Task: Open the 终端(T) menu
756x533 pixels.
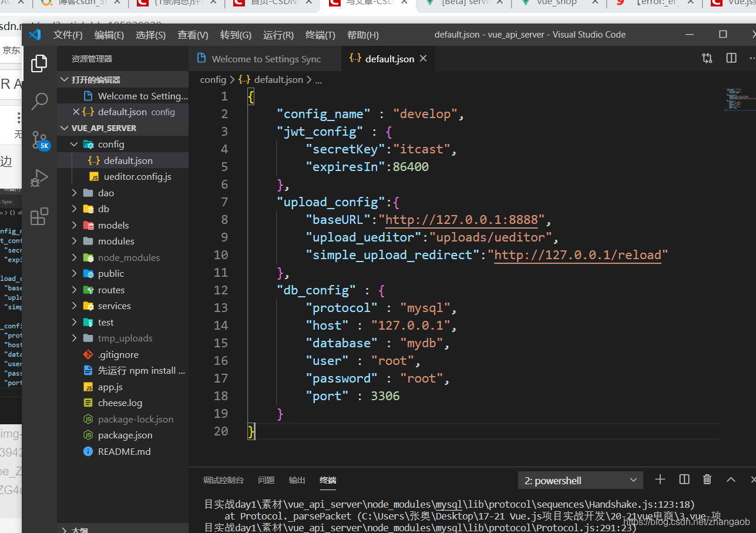Action: tap(320, 35)
